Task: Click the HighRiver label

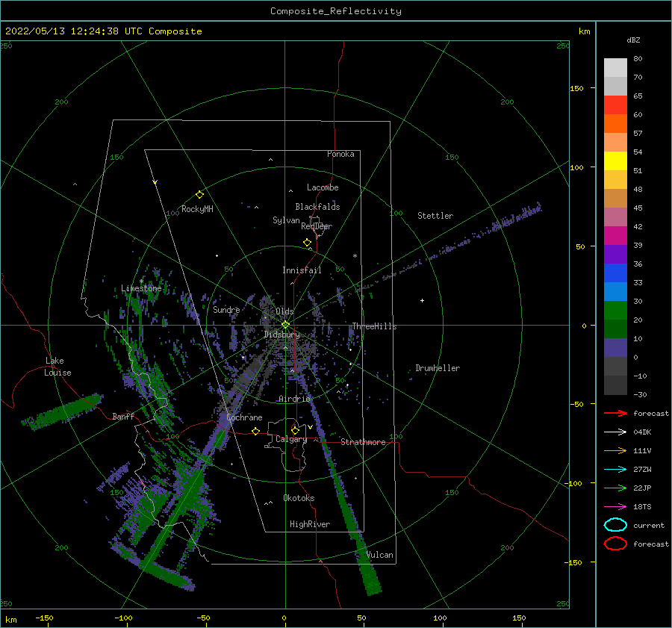Action: [x=310, y=524]
